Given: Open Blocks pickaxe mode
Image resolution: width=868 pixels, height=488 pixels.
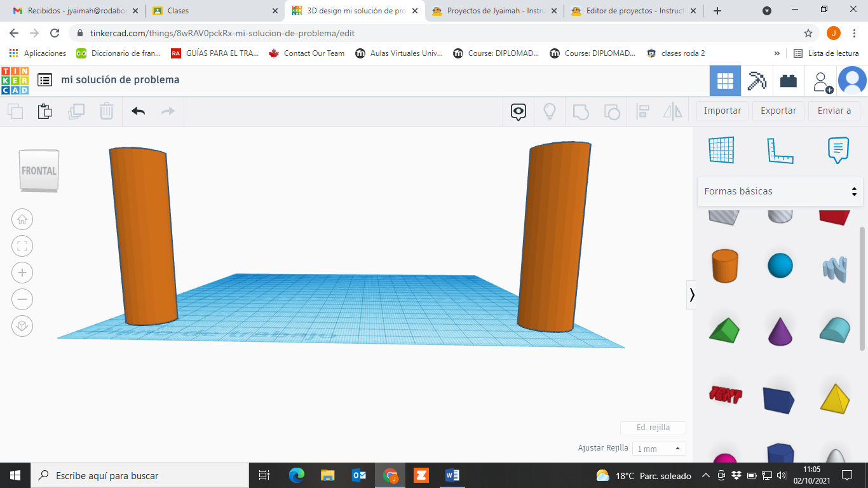Looking at the screenshot, I should 757,81.
